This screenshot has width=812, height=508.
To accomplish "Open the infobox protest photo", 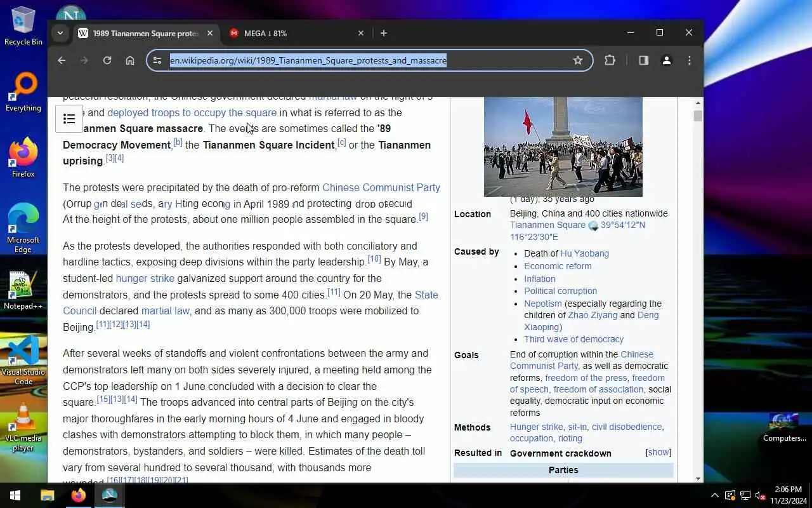I will click(563, 147).
